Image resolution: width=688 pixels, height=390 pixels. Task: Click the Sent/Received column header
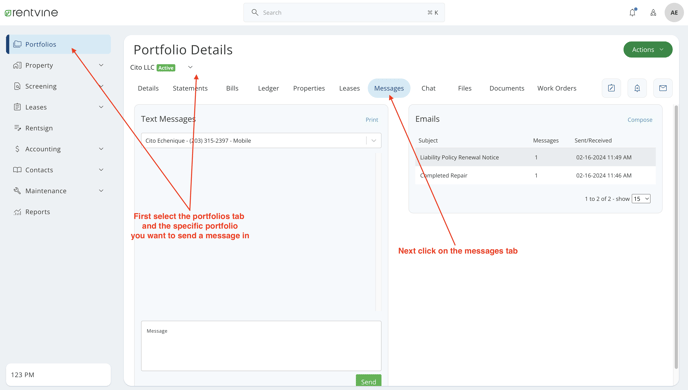(x=593, y=140)
